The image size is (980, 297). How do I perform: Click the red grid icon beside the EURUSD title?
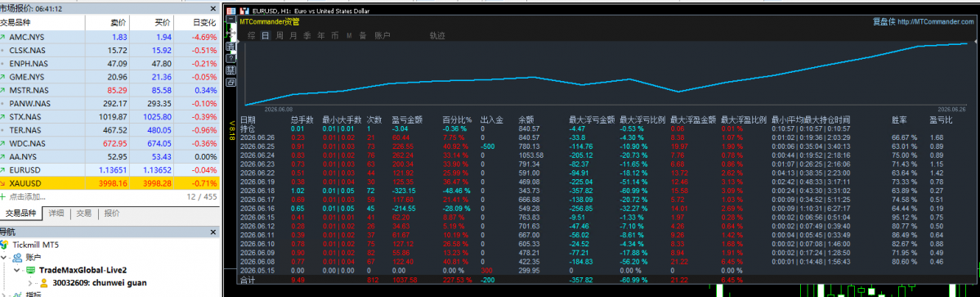coord(230,11)
